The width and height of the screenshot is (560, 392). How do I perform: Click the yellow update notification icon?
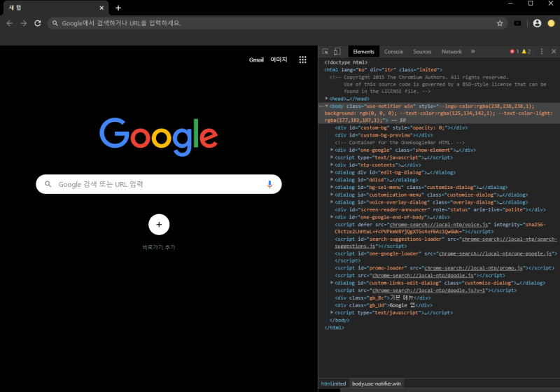tap(551, 23)
